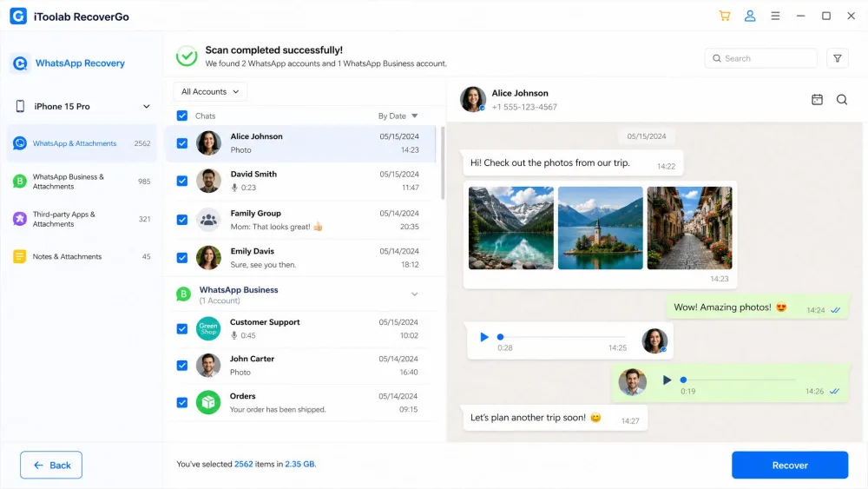The width and height of the screenshot is (868, 489).
Task: Click Alice Johnson's avatar in chat list
Action: (x=208, y=143)
